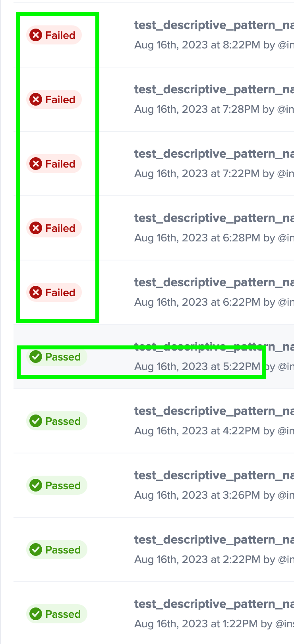Click the red X icon on the 7:28PM run

point(36,99)
